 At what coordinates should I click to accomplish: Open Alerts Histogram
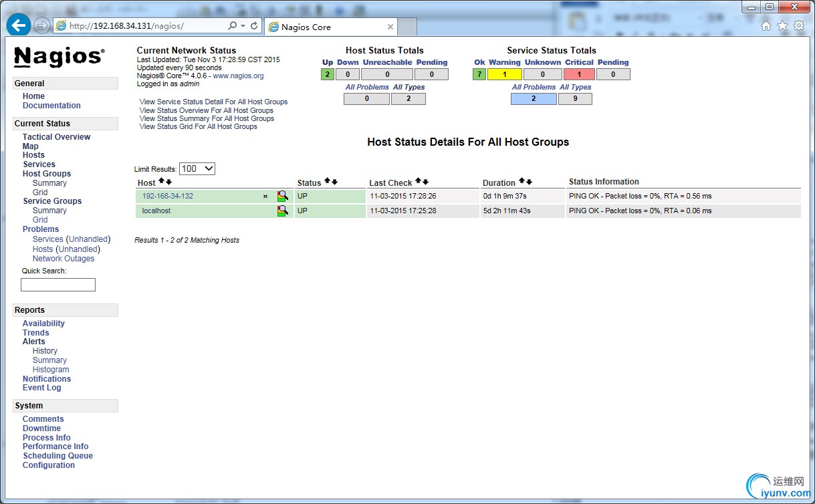51,370
